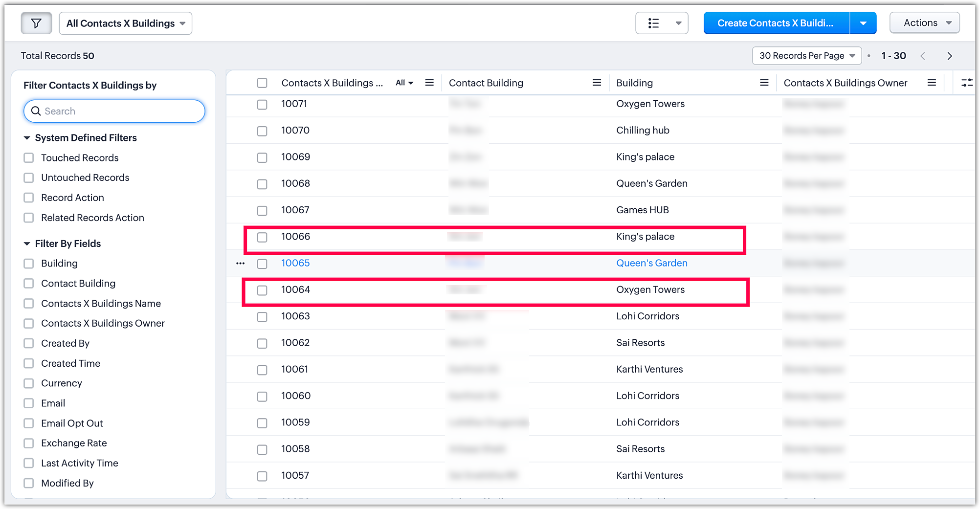Open the manage columns settings icon
Screen dimensions: 980x509
(x=966, y=83)
